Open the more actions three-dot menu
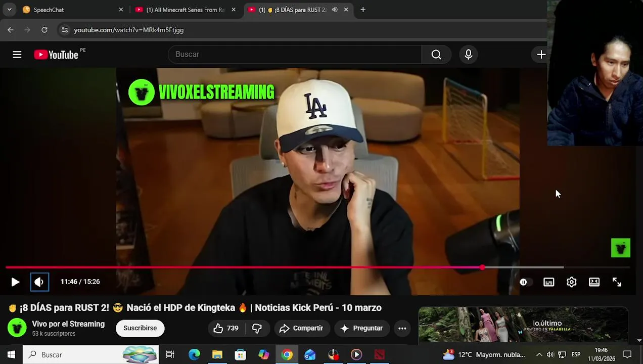Image resolution: width=643 pixels, height=364 pixels. coord(402,328)
